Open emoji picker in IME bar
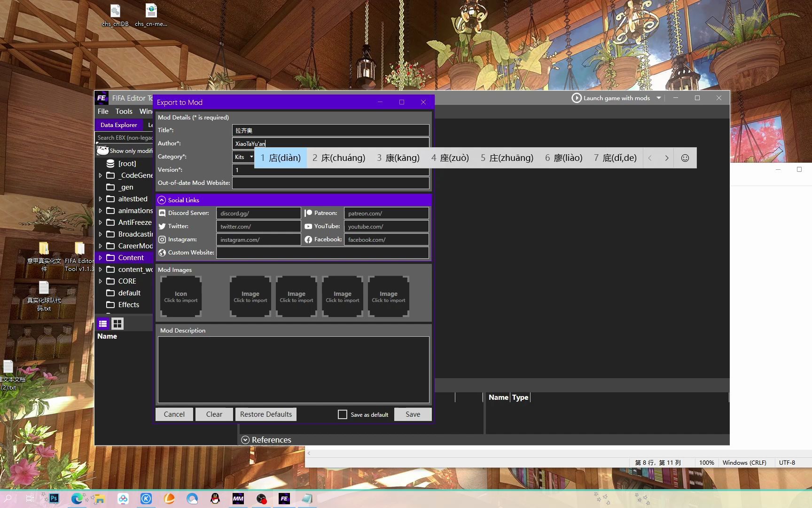Viewport: 812px width, 508px height. click(x=685, y=158)
